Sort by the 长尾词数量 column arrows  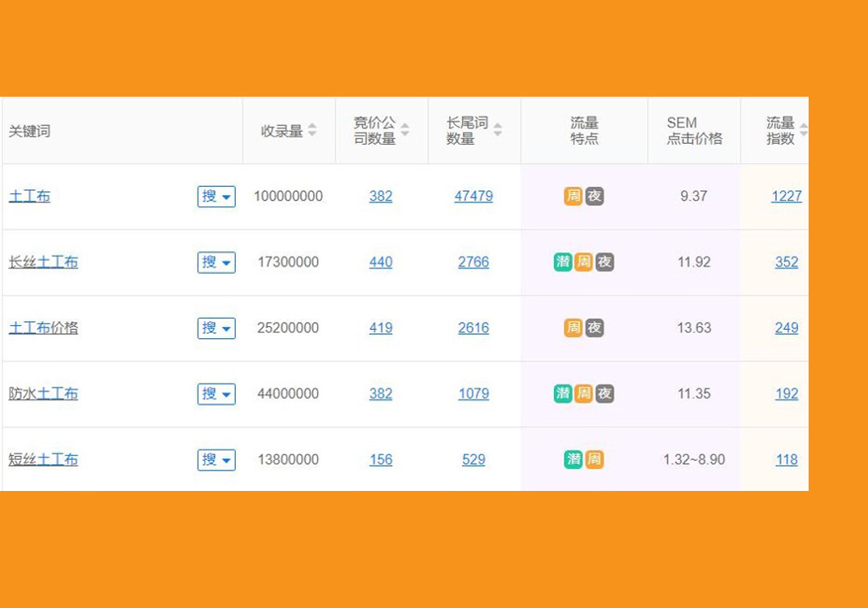coord(498,130)
